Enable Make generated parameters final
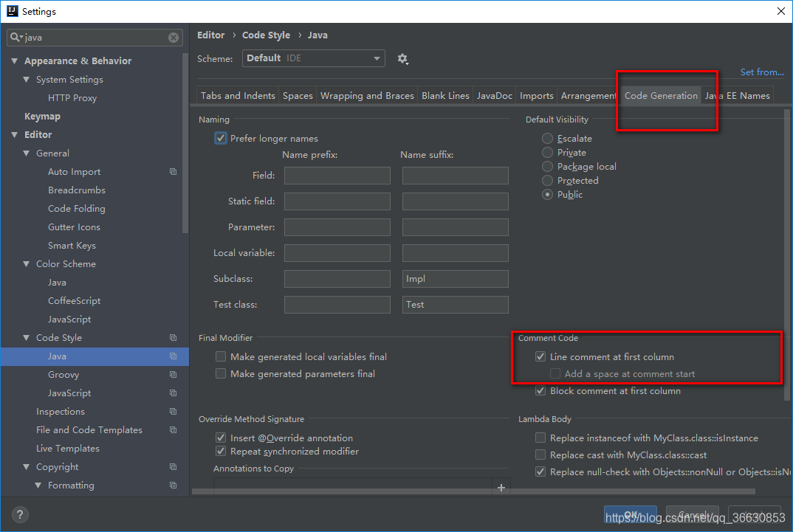 point(221,373)
